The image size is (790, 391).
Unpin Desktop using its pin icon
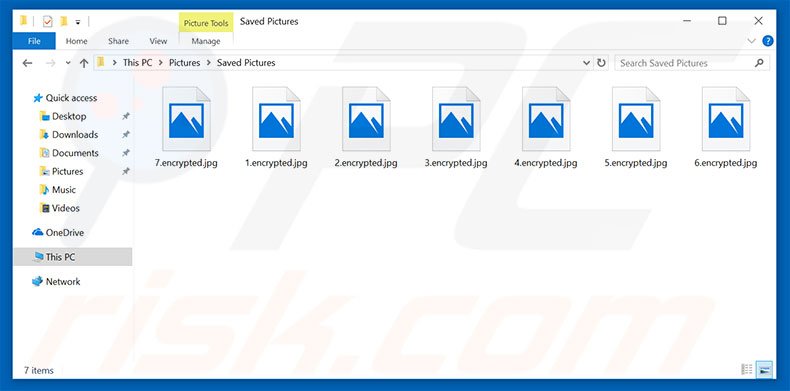(x=126, y=116)
